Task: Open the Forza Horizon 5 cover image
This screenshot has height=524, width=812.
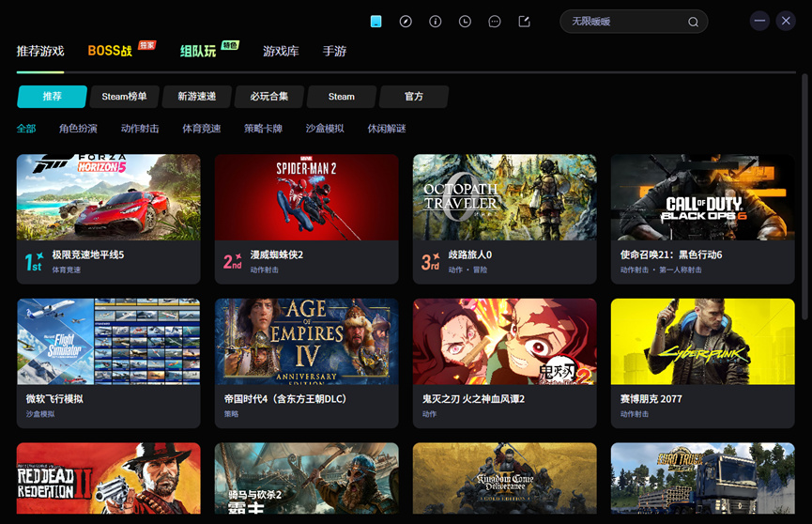Action: pos(108,197)
